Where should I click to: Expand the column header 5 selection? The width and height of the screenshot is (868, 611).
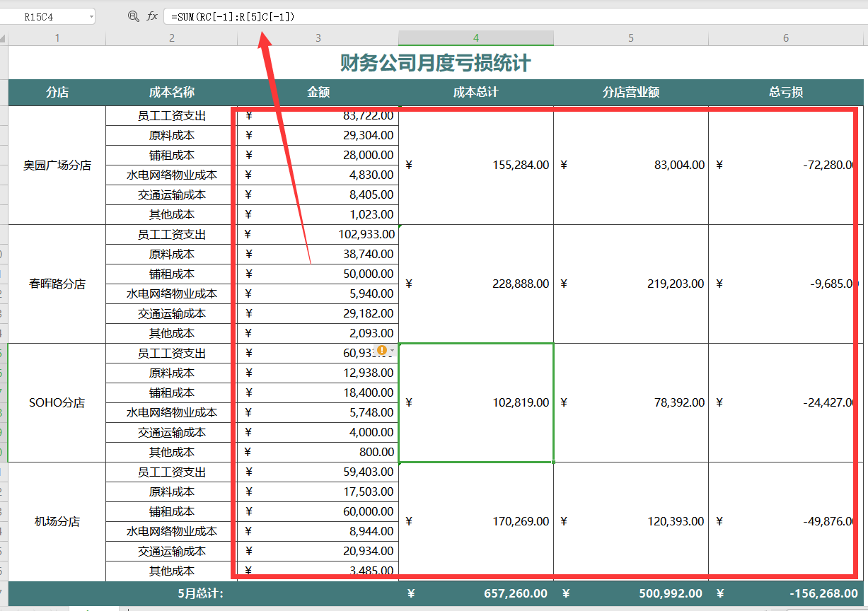(630, 37)
